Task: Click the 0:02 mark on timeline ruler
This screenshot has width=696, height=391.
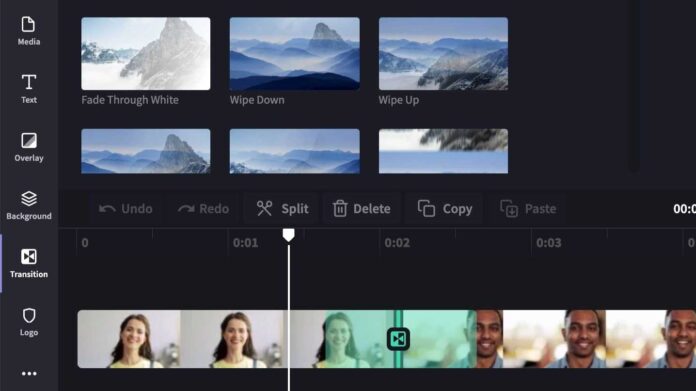Action: 397,243
